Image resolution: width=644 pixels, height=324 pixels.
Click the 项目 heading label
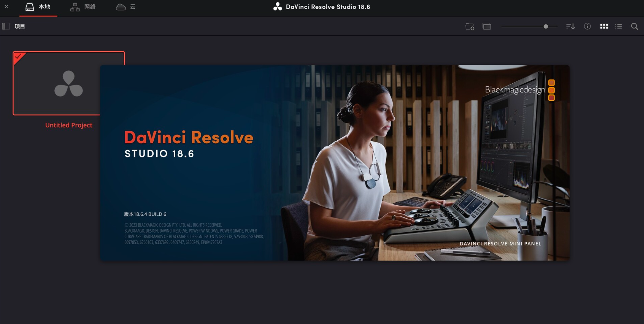click(x=20, y=26)
